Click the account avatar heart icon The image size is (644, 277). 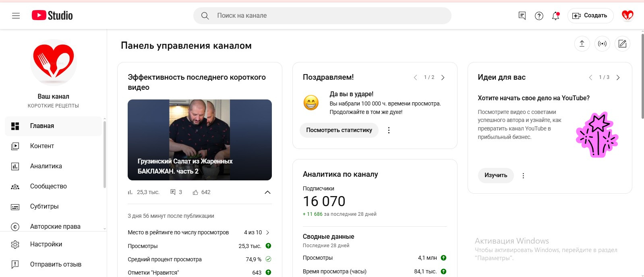coord(627,16)
